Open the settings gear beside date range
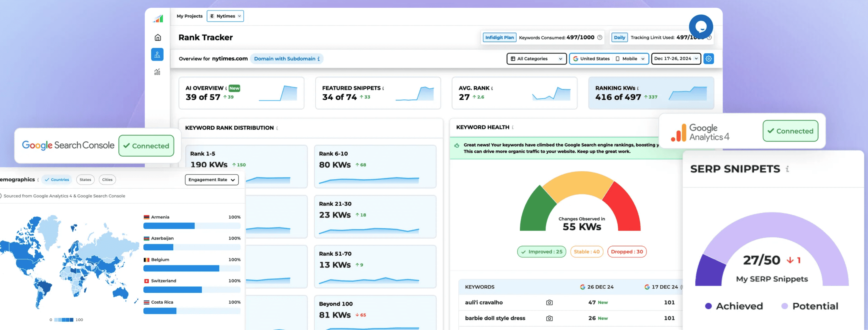Viewport: 868px width, 330px height. (709, 59)
